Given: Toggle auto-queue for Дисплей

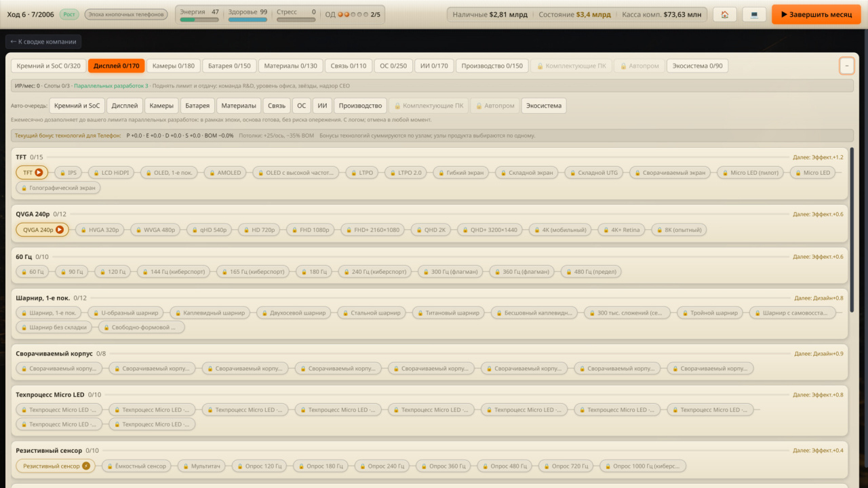Looking at the screenshot, I should [x=125, y=106].
